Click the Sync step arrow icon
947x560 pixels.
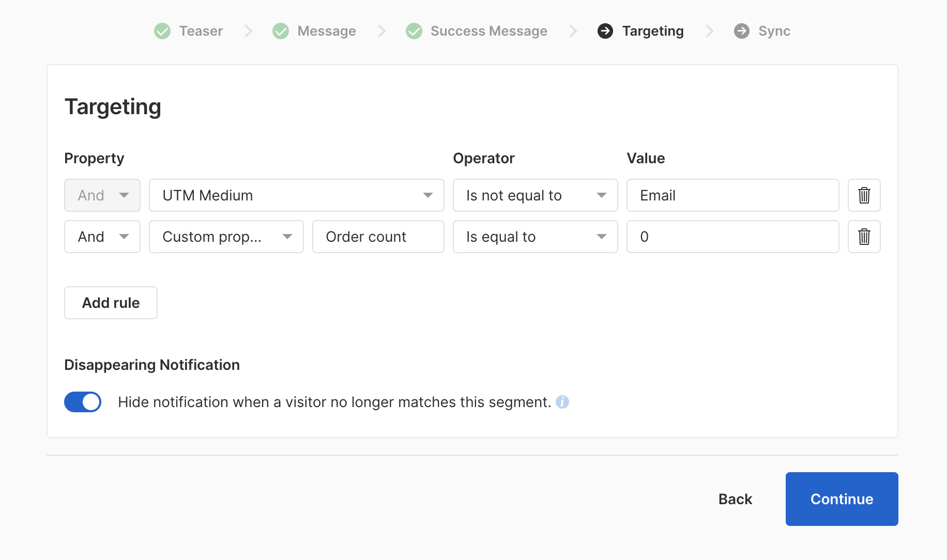click(x=742, y=31)
